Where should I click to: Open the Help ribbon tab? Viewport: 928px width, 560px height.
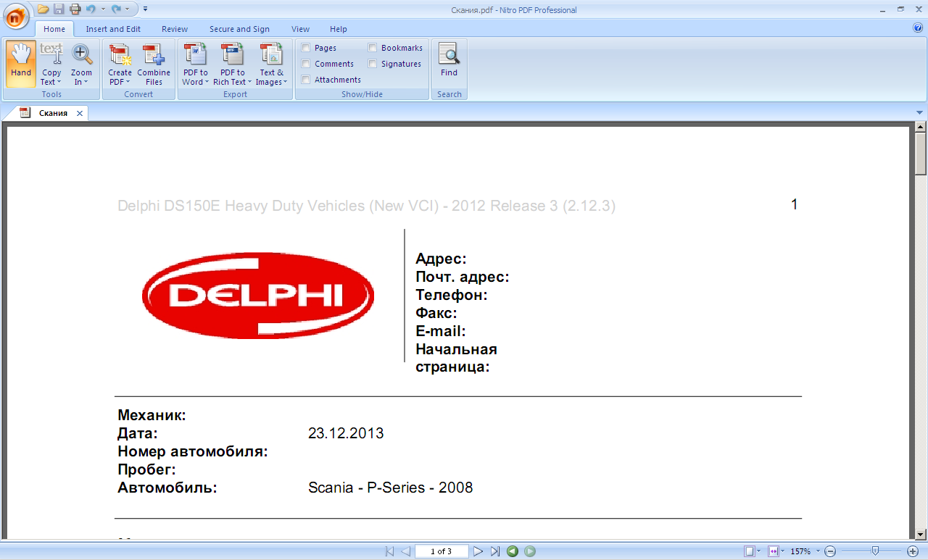pos(339,29)
